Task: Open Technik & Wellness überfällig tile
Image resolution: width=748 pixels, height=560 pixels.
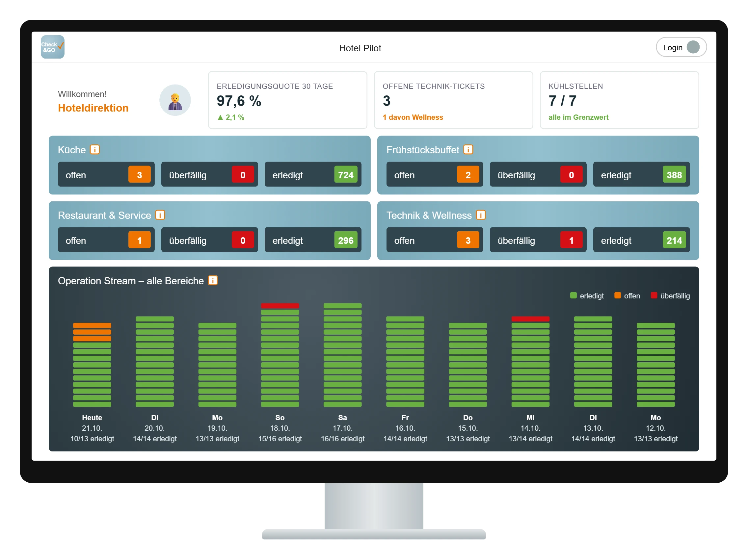Action: coord(538,240)
